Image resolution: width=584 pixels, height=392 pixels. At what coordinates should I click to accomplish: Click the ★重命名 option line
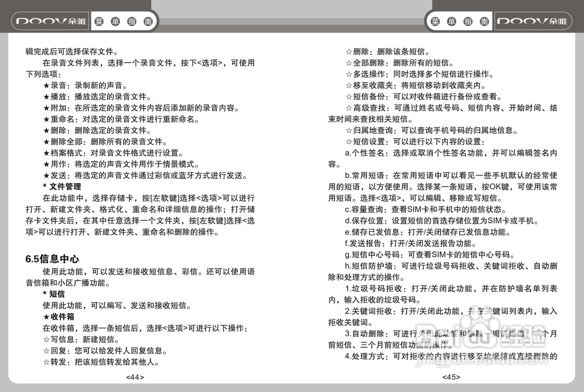[121, 120]
